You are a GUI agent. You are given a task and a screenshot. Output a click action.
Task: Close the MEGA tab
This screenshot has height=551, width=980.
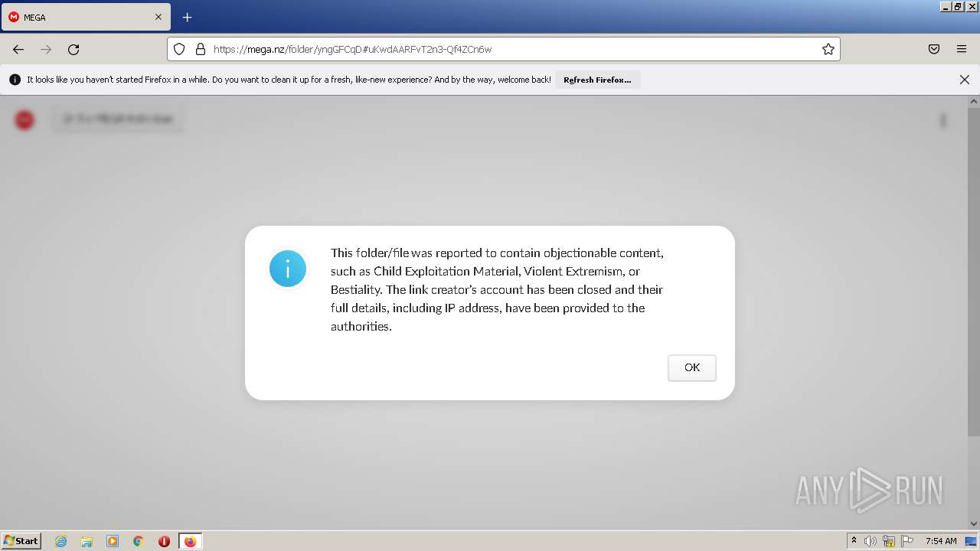point(158,17)
